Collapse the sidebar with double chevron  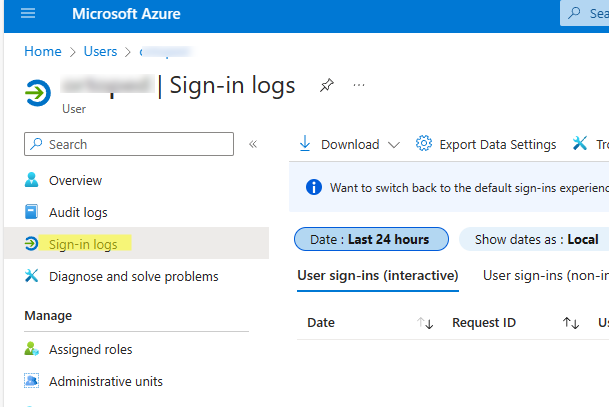253,144
